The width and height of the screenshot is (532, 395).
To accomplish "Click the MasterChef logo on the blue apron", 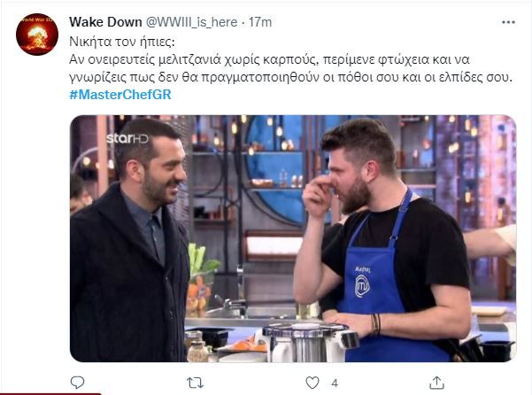I will pos(362,285).
